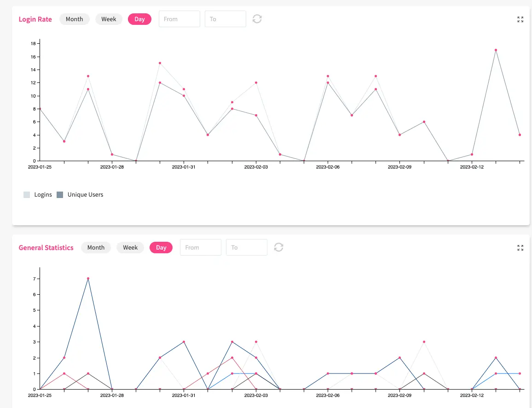The height and width of the screenshot is (408, 532).
Task: Click General Statistics To date field
Action: (247, 247)
